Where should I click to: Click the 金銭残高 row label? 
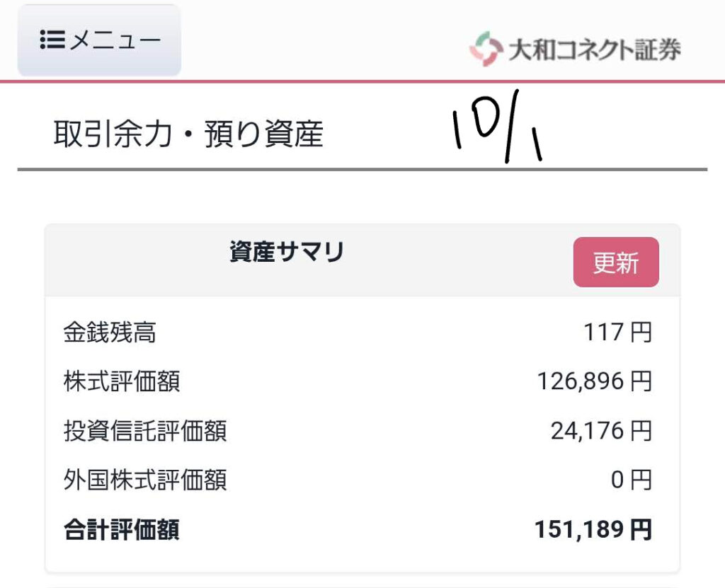[110, 333]
